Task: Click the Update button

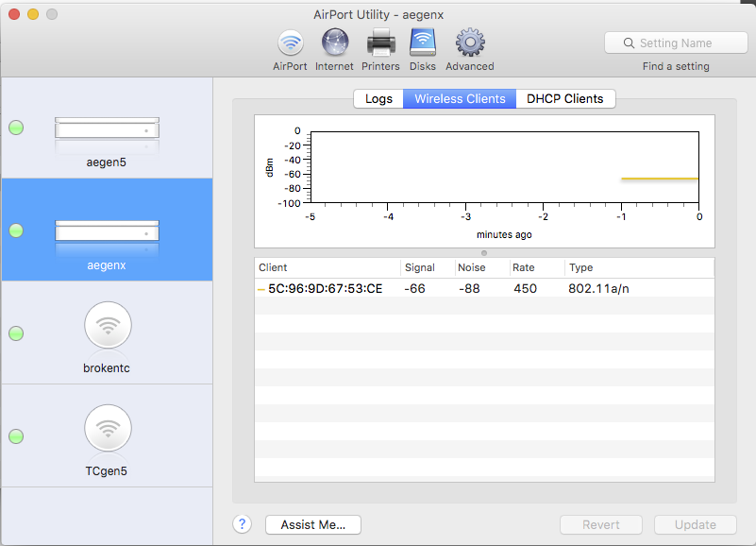Action: (x=696, y=525)
